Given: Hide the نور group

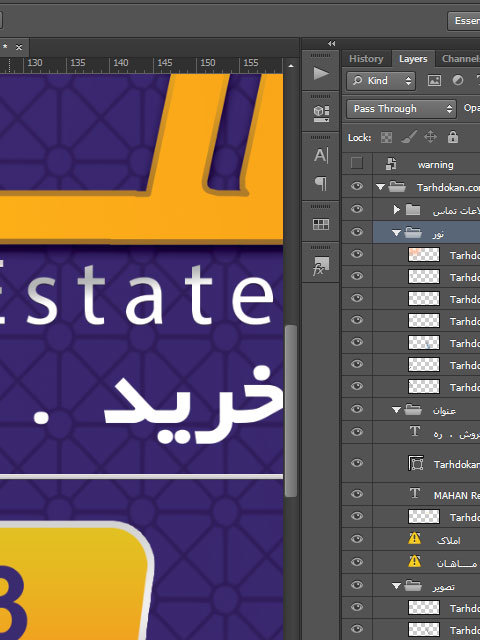Looking at the screenshot, I should tap(357, 232).
